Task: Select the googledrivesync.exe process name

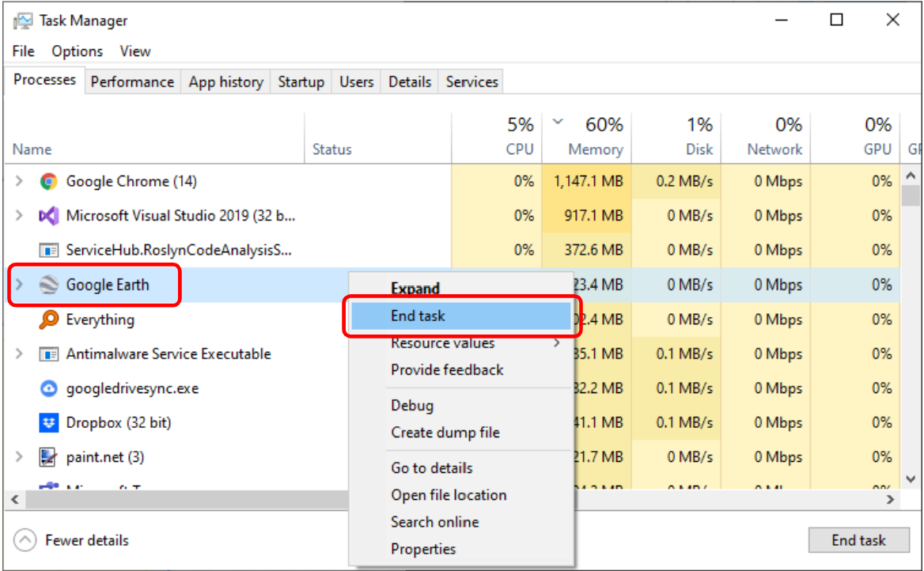Action: click(x=133, y=389)
